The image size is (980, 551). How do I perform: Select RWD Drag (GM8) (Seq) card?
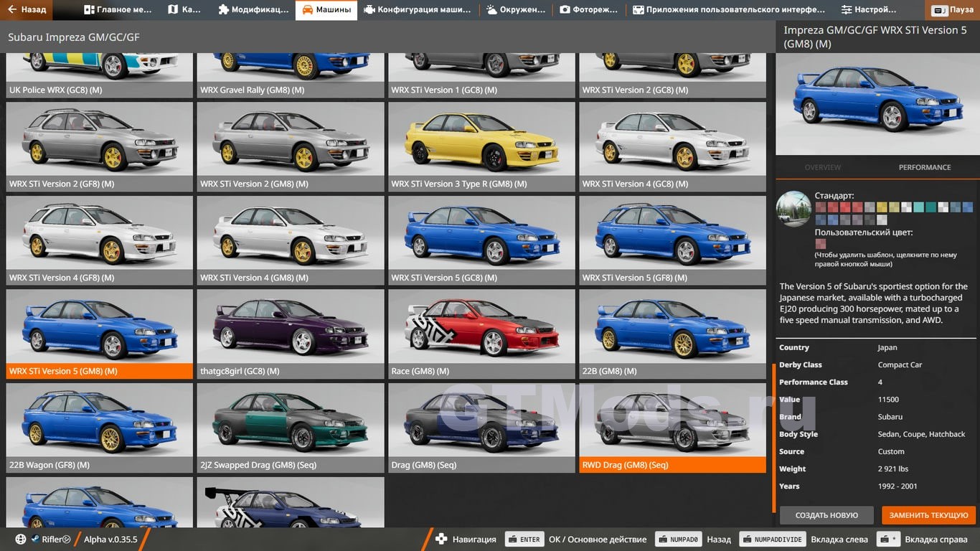click(673, 428)
